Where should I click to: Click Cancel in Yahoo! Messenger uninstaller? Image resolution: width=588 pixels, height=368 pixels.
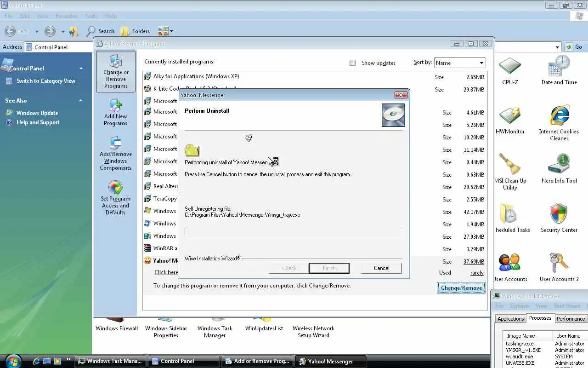[381, 268]
